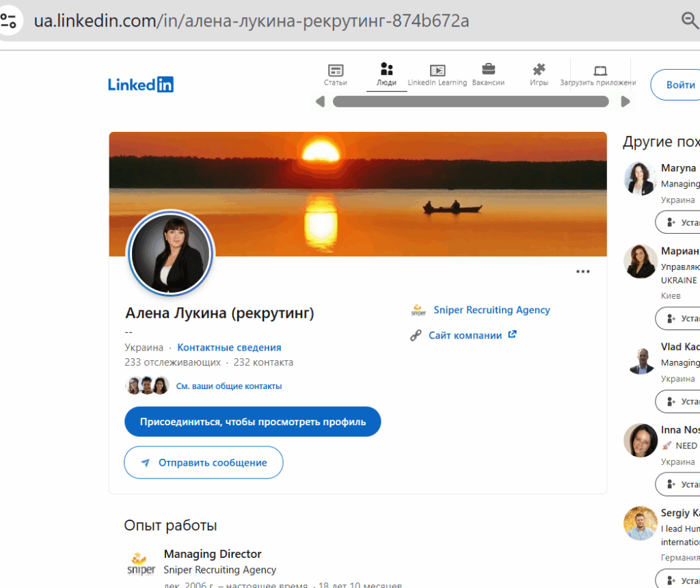Click the zoom magnifier icon in address bar

[x=690, y=21]
